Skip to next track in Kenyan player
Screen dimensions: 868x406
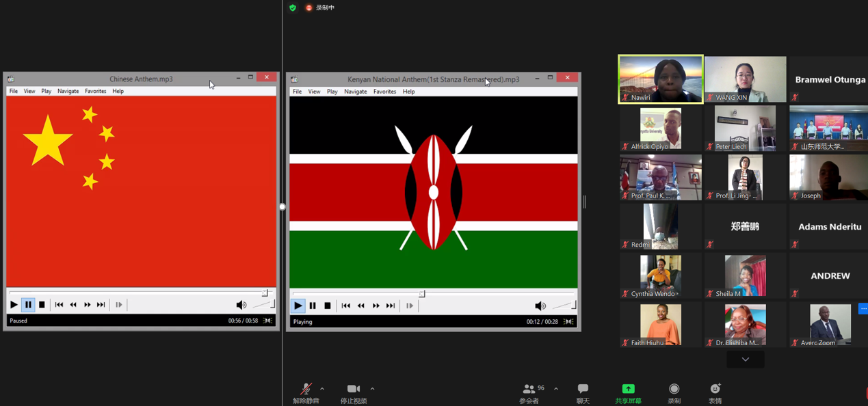(x=391, y=306)
